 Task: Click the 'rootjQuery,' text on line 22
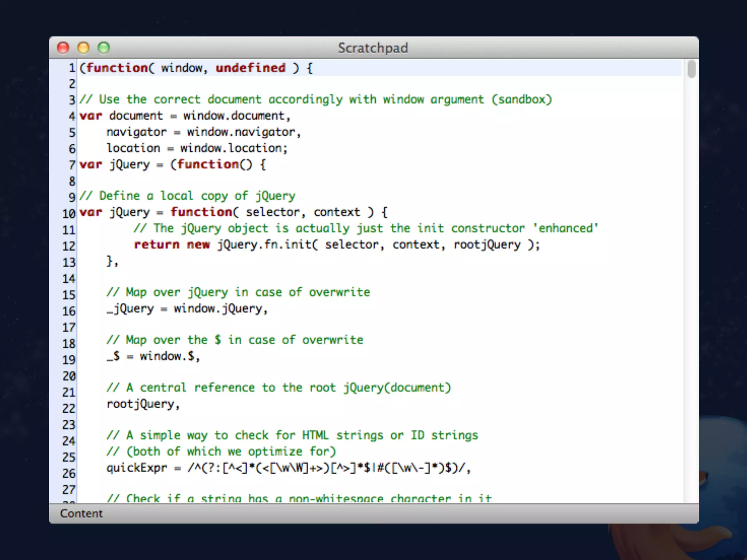[x=143, y=404]
